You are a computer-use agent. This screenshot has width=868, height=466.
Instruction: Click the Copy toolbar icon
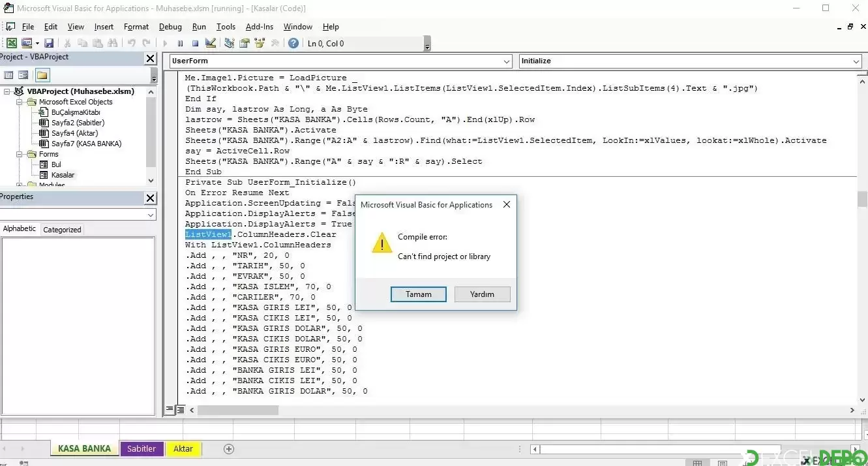point(82,43)
